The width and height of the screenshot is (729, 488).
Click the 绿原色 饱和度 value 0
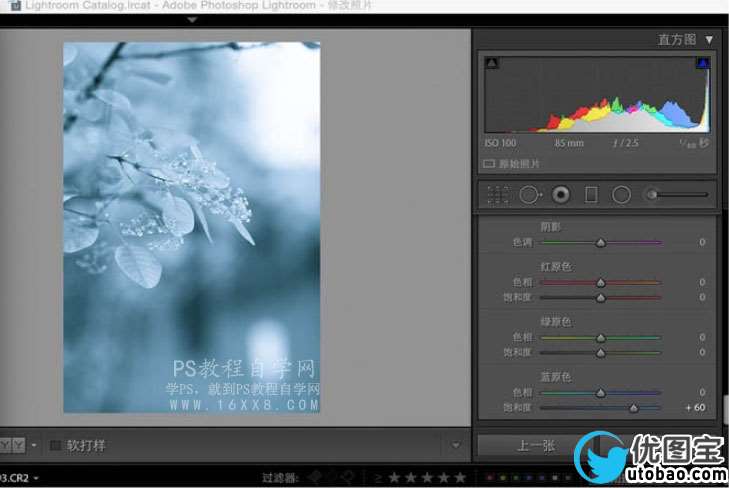[x=702, y=352]
